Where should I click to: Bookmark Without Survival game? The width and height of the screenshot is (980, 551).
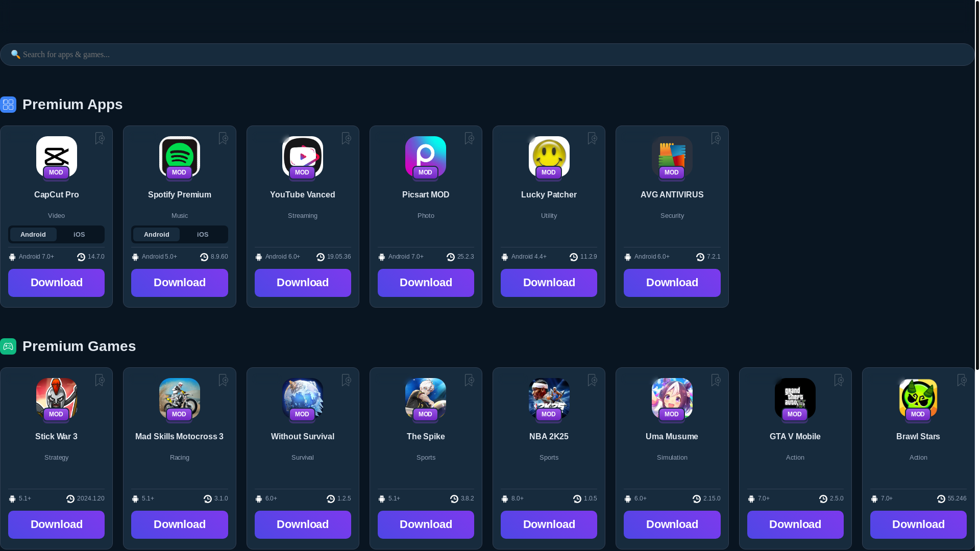point(347,380)
